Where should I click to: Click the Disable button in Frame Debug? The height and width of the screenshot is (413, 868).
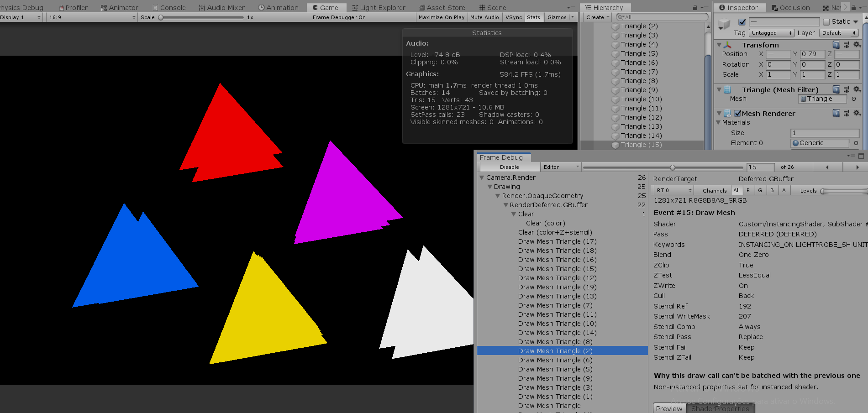(x=509, y=167)
